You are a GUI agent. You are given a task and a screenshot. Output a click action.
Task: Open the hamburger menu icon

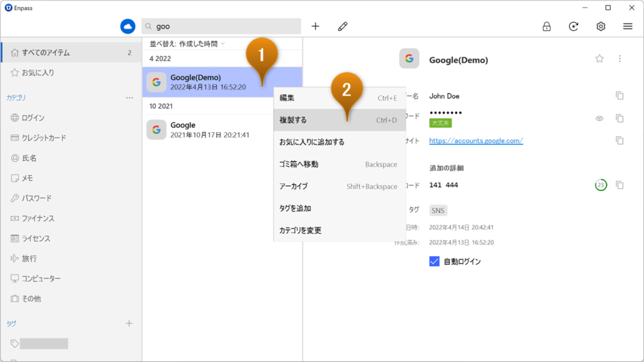pyautogui.click(x=628, y=26)
